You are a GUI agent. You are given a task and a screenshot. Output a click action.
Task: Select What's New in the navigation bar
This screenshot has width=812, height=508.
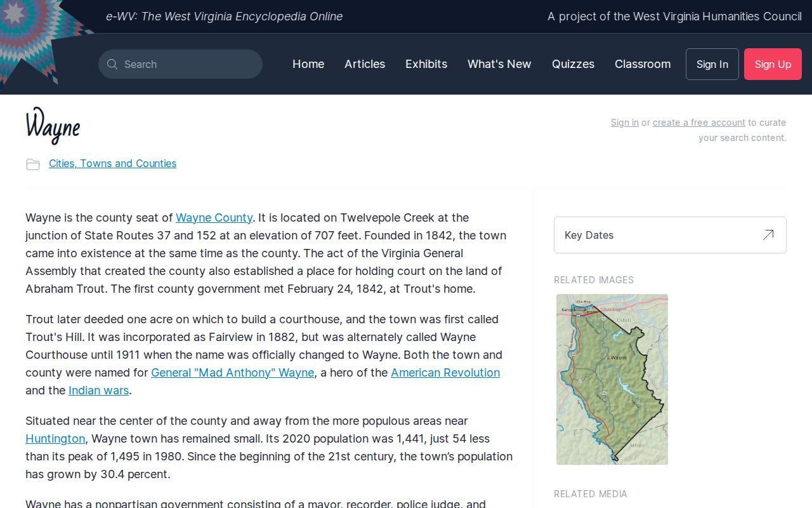[x=499, y=64]
